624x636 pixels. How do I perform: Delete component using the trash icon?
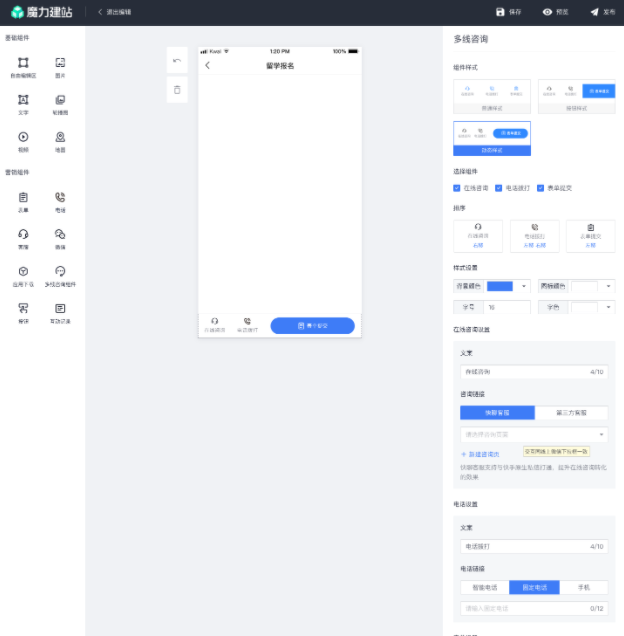click(177, 90)
